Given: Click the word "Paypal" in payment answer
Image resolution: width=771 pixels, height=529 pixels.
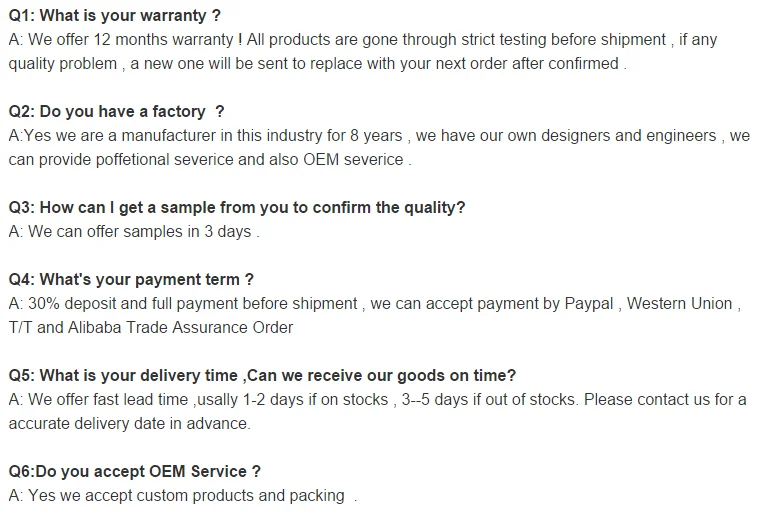Looking at the screenshot, I should coord(587,304).
